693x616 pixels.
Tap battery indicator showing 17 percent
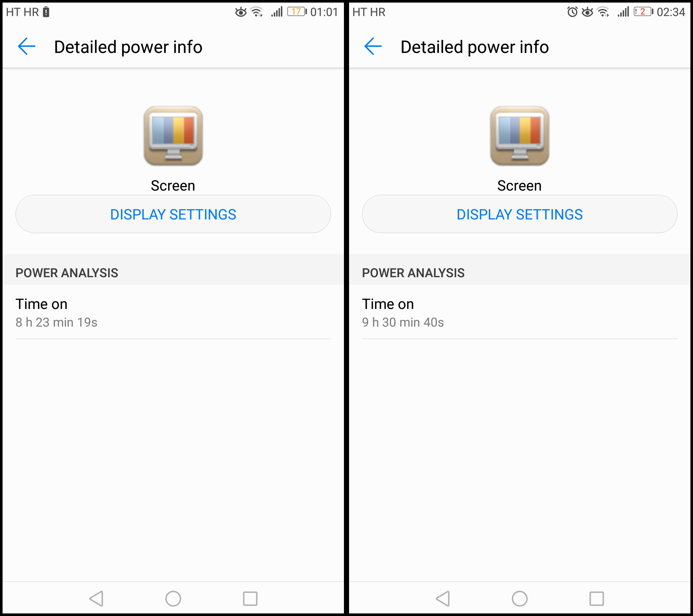[297, 12]
